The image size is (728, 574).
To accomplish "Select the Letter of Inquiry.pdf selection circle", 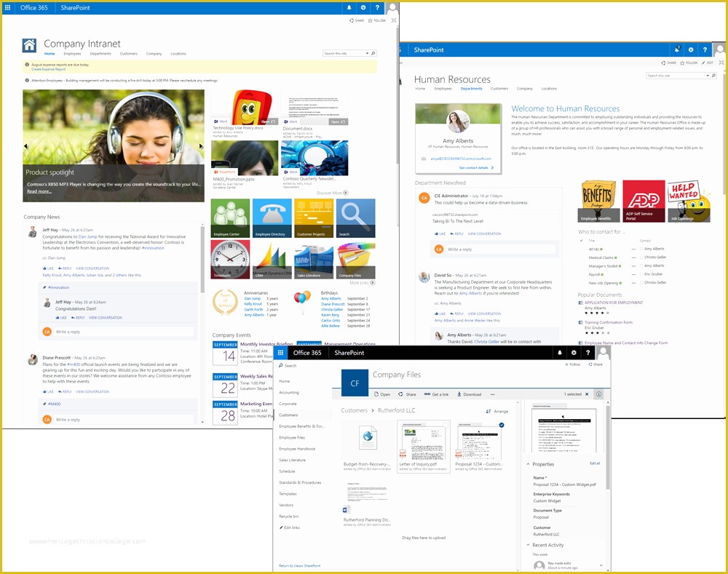I will [x=446, y=425].
